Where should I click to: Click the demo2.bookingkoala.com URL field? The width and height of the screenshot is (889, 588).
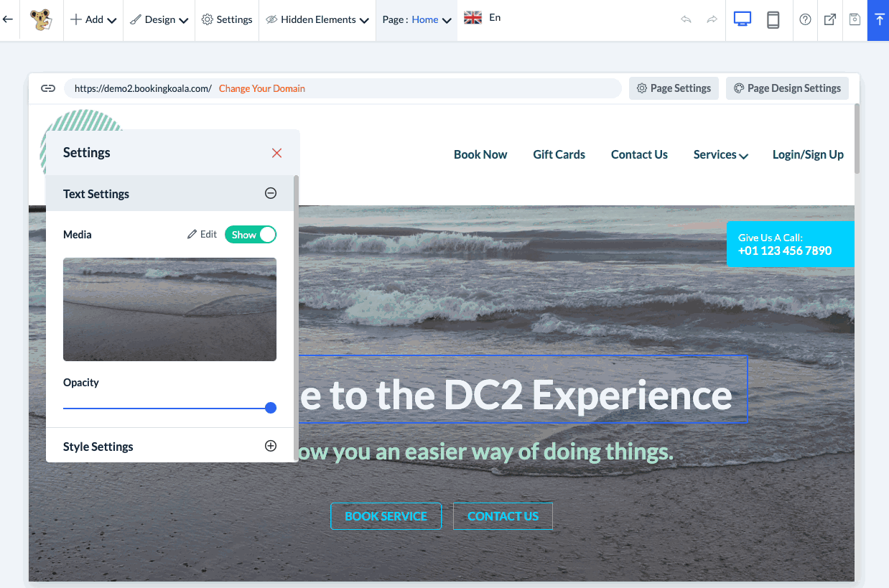pos(343,88)
